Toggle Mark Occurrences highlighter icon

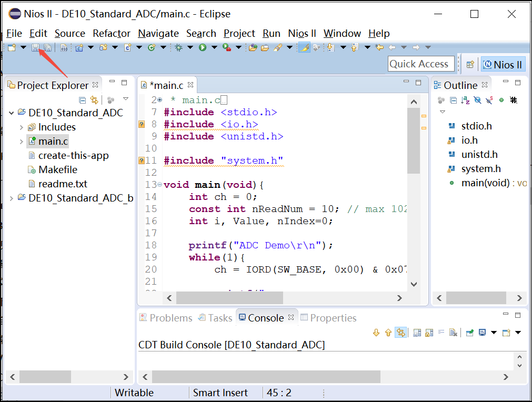click(x=304, y=47)
